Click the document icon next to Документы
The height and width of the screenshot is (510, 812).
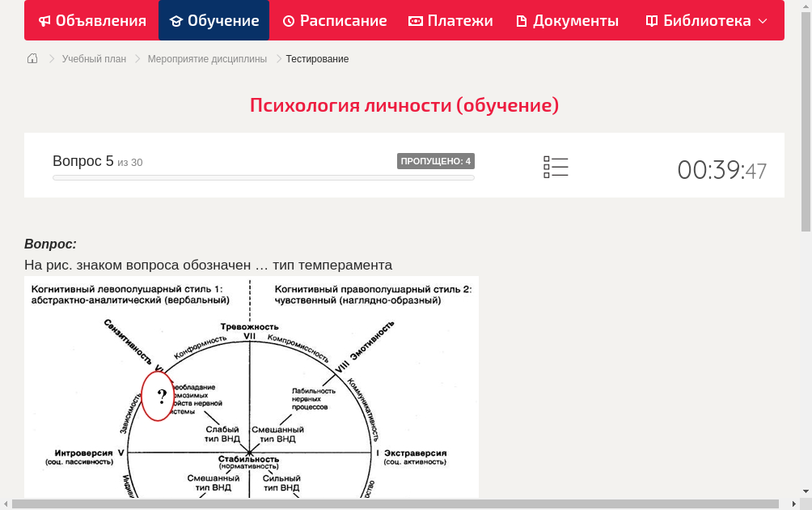522,20
